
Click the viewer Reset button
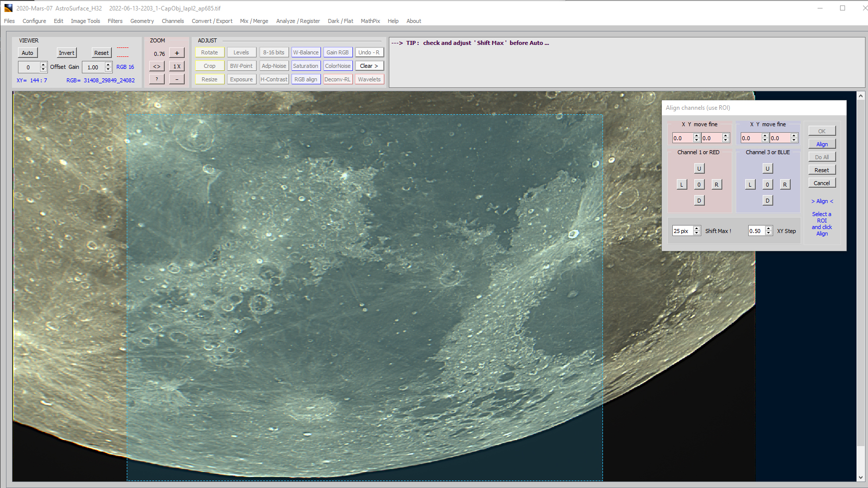tap(101, 53)
